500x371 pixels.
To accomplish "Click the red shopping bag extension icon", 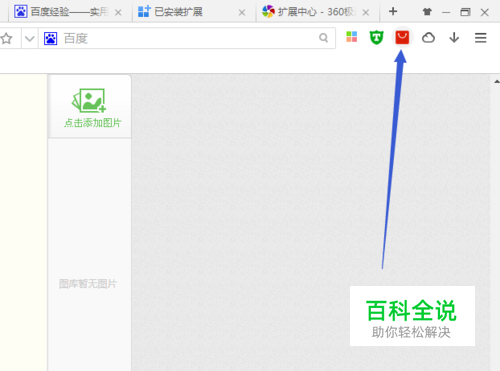I will coord(402,37).
